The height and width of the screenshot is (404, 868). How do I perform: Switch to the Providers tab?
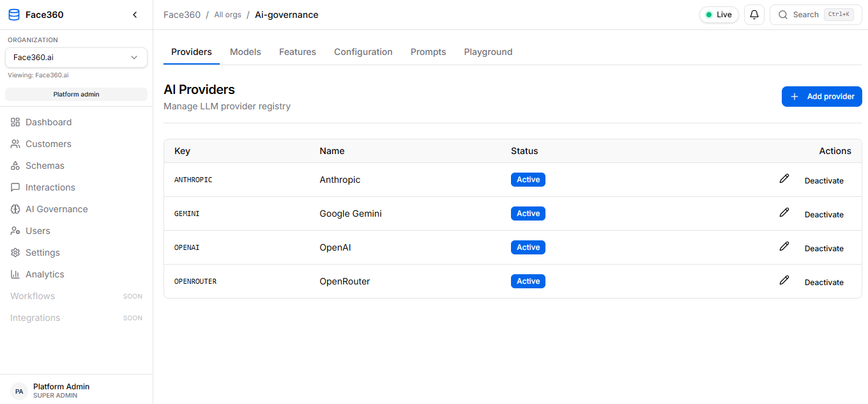coord(192,52)
